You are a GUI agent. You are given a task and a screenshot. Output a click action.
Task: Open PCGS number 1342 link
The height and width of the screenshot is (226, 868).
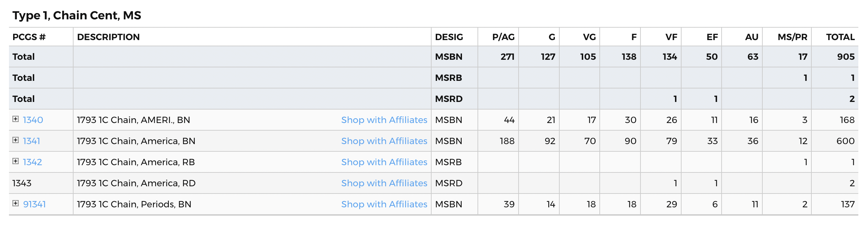32,162
